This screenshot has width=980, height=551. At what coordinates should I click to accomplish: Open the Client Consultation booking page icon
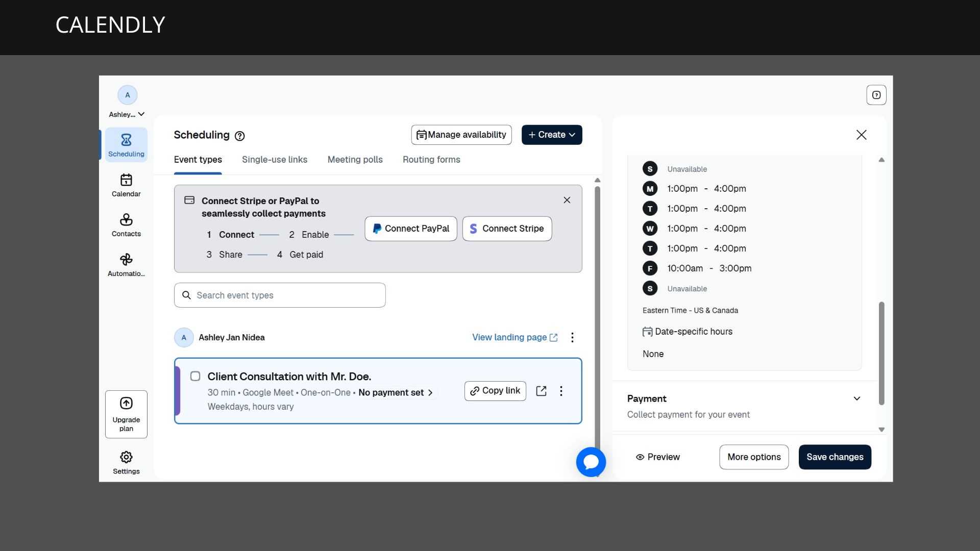(542, 391)
